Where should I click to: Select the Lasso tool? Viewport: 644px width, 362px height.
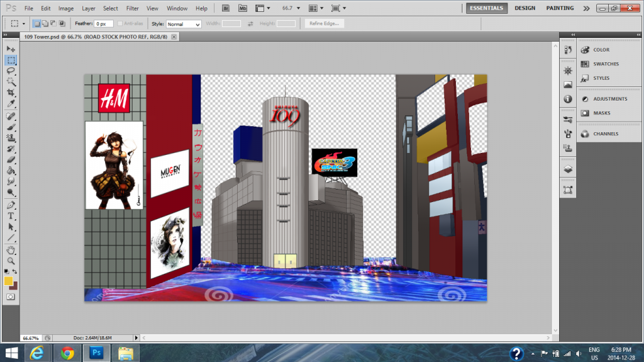coord(11,71)
